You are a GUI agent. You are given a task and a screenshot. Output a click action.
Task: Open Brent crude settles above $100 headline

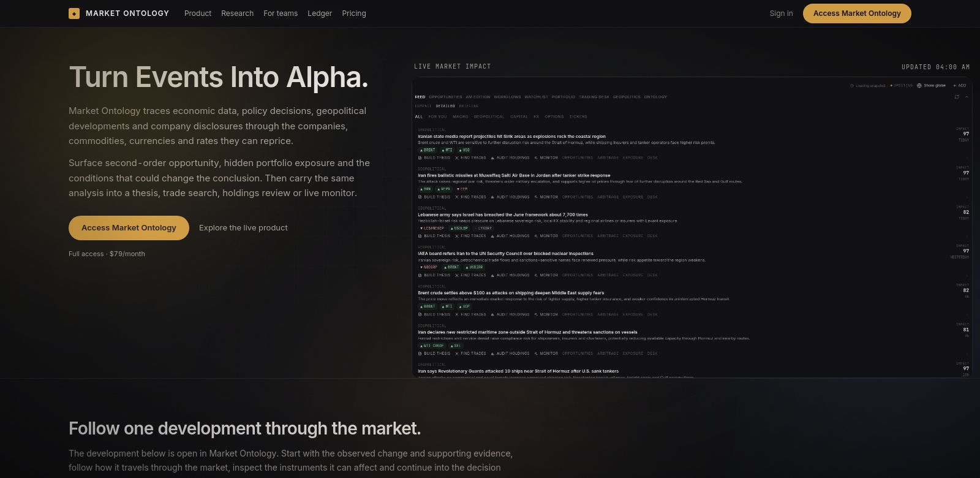click(511, 293)
